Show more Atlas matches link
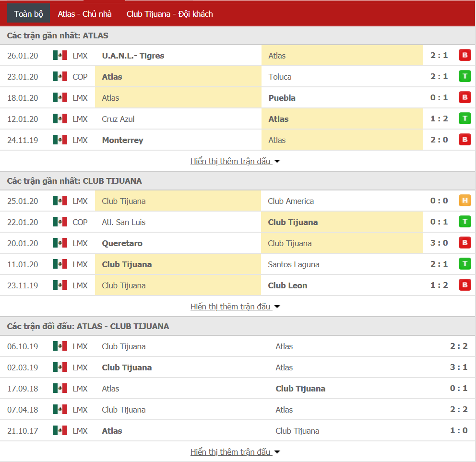The height and width of the screenshot is (462, 476). 230,161
